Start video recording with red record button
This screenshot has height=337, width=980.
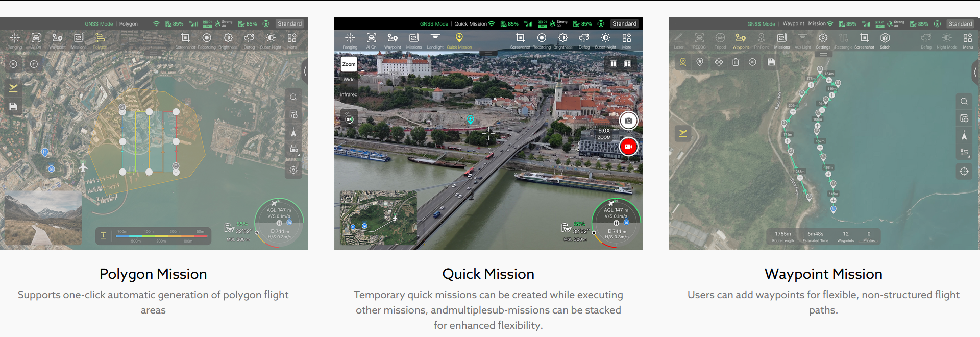click(x=628, y=147)
